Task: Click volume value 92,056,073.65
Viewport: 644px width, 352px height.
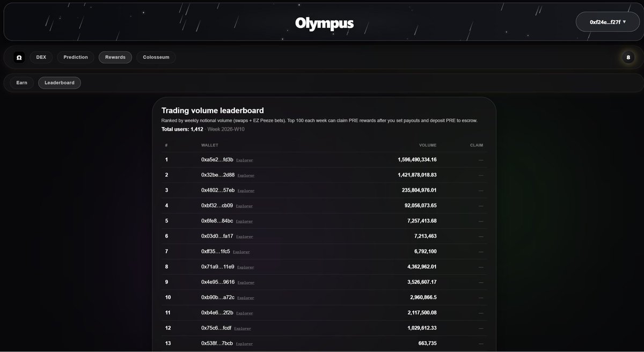Action: (421, 206)
